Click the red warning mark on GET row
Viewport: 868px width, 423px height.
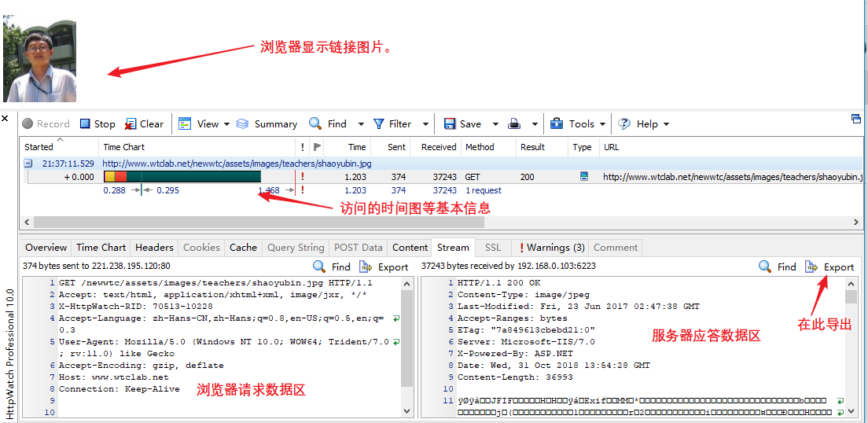click(302, 177)
